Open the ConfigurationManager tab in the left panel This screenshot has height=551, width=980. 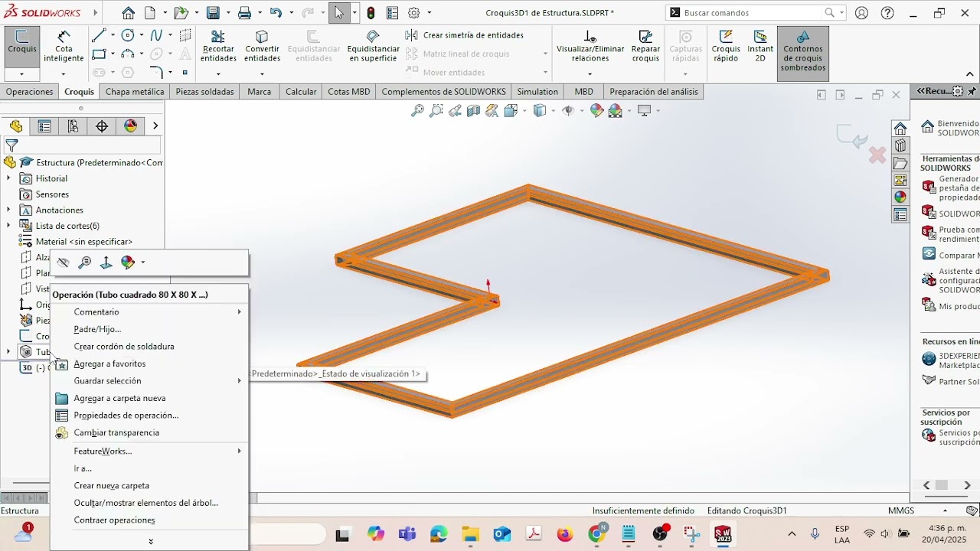[73, 126]
